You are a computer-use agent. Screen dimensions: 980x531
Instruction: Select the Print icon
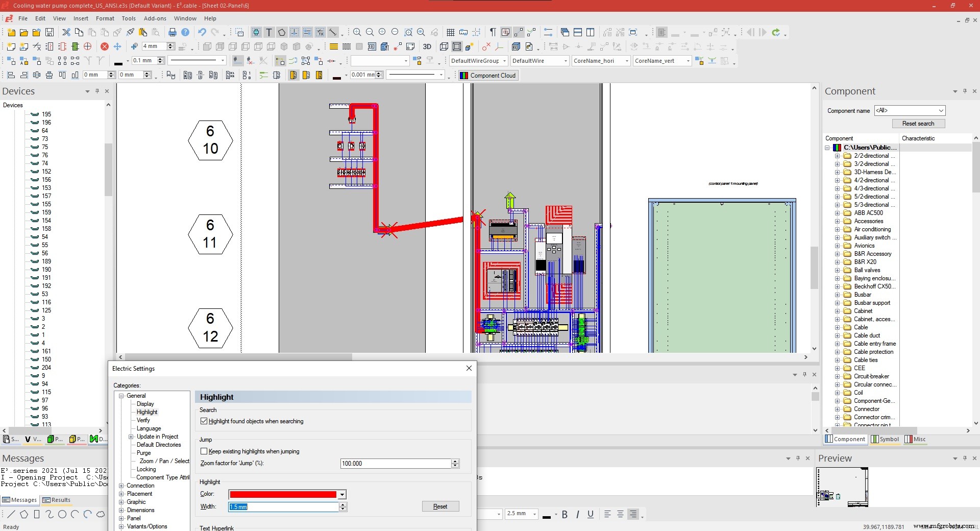tap(172, 32)
